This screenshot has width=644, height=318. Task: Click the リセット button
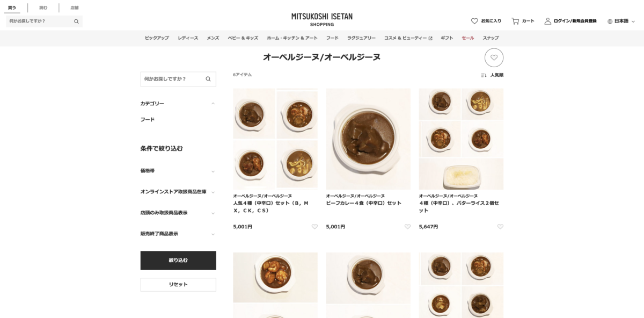point(178,285)
